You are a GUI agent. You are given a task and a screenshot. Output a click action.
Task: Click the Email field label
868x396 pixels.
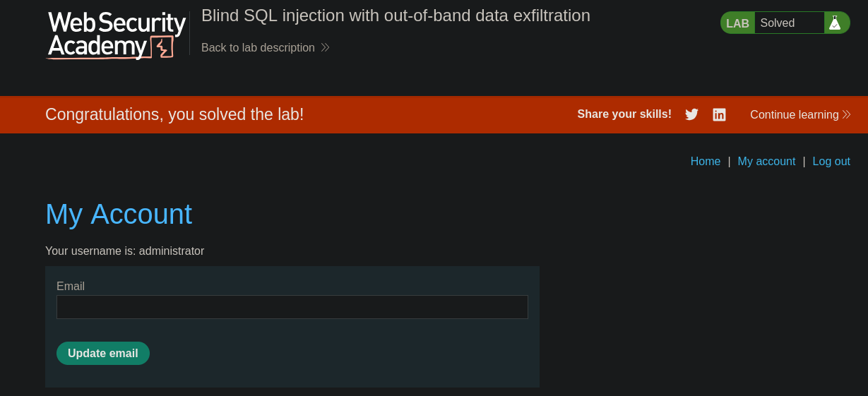(71, 286)
